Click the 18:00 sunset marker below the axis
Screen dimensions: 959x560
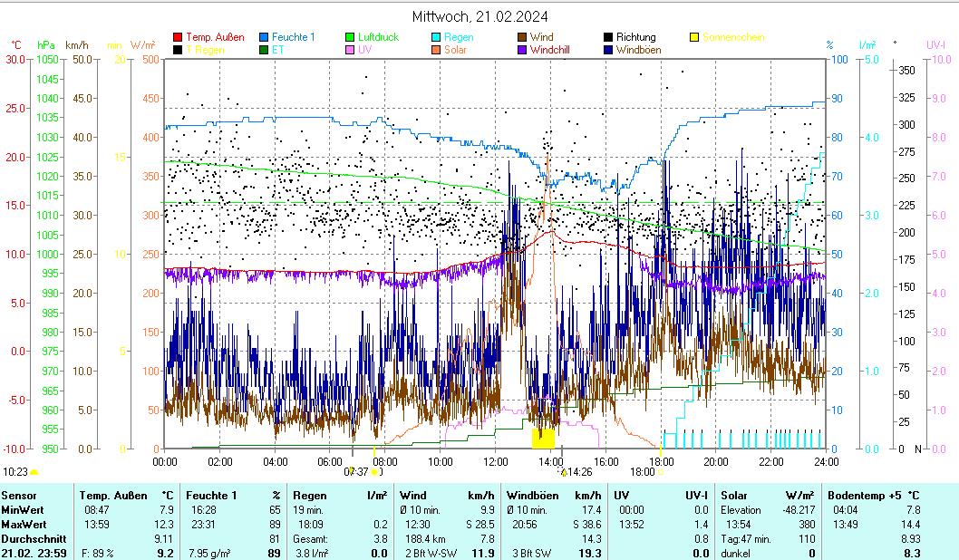tap(642, 472)
